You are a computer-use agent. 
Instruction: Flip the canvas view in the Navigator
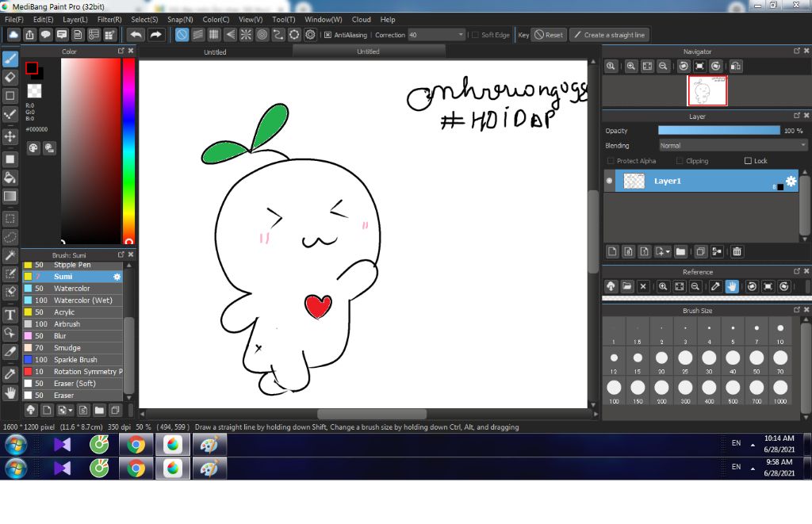pos(736,67)
